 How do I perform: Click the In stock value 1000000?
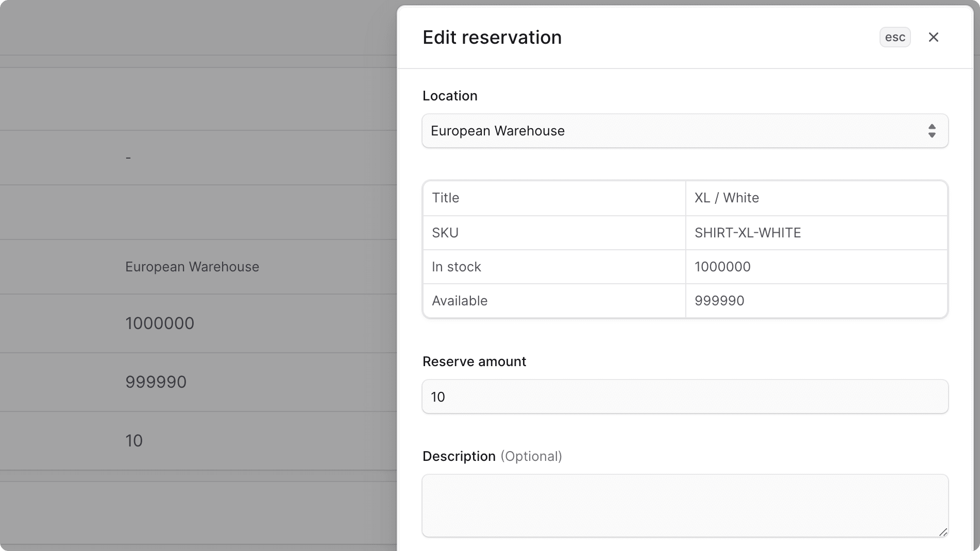point(722,266)
